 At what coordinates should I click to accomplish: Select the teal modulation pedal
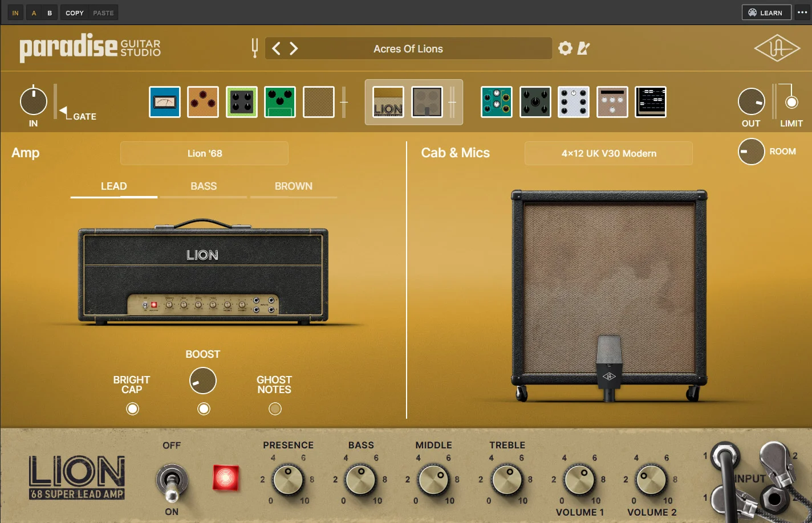click(497, 102)
